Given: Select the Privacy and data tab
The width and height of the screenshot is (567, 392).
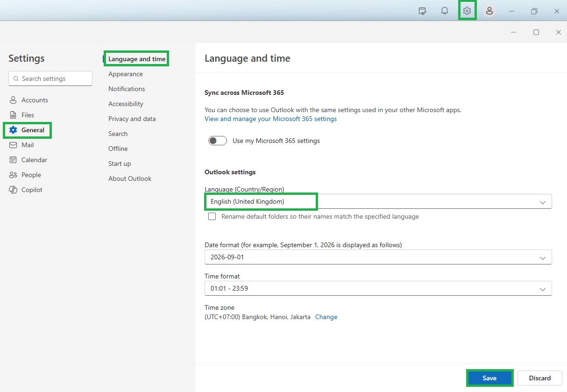Looking at the screenshot, I should 132,119.
